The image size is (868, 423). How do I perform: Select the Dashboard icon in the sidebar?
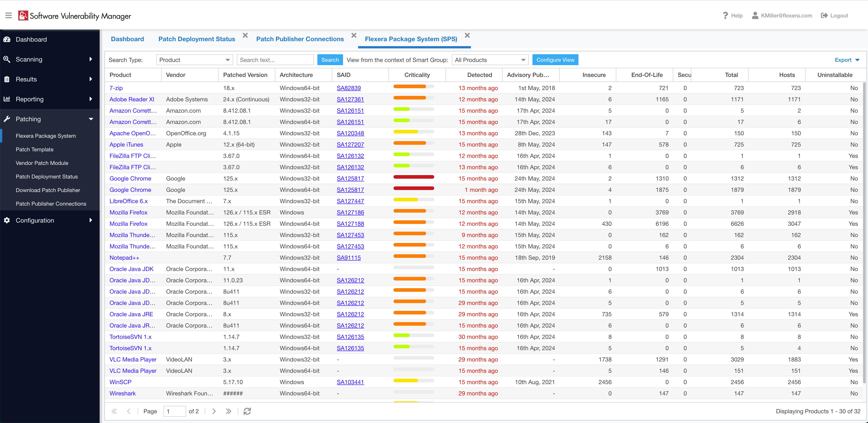[7, 39]
